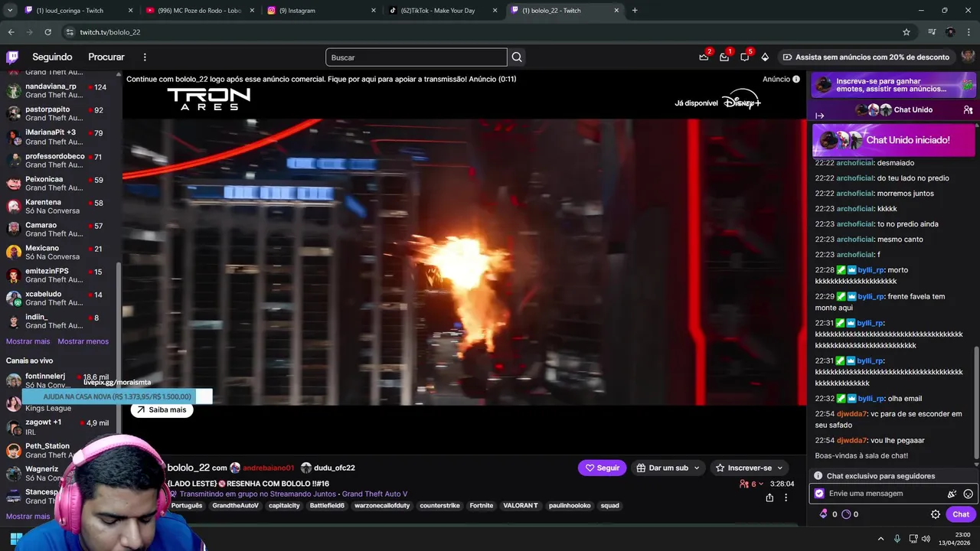Collapse chat with the arrow icon
The height and width of the screenshot is (551, 980).
coord(819,116)
